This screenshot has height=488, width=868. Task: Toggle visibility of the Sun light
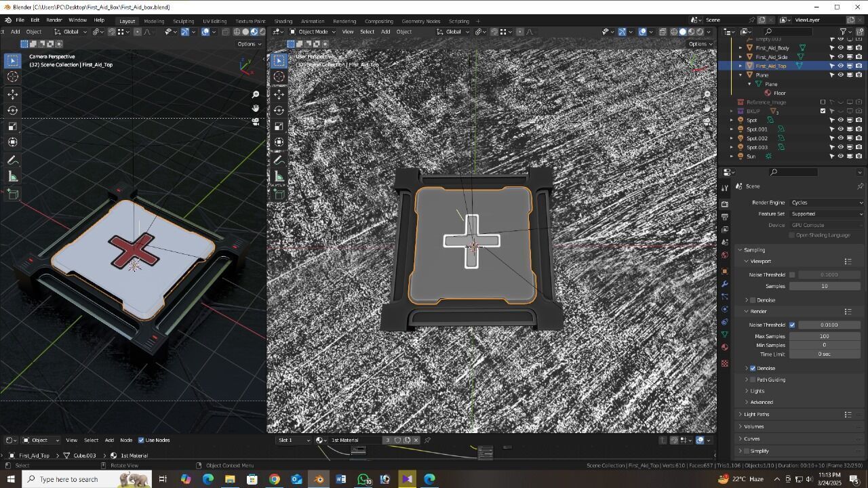(841, 157)
